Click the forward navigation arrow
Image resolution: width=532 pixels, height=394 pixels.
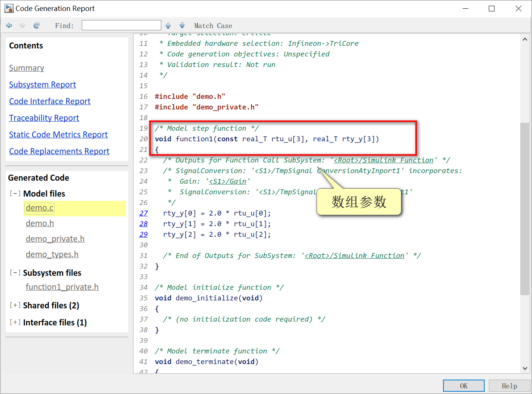[x=22, y=25]
